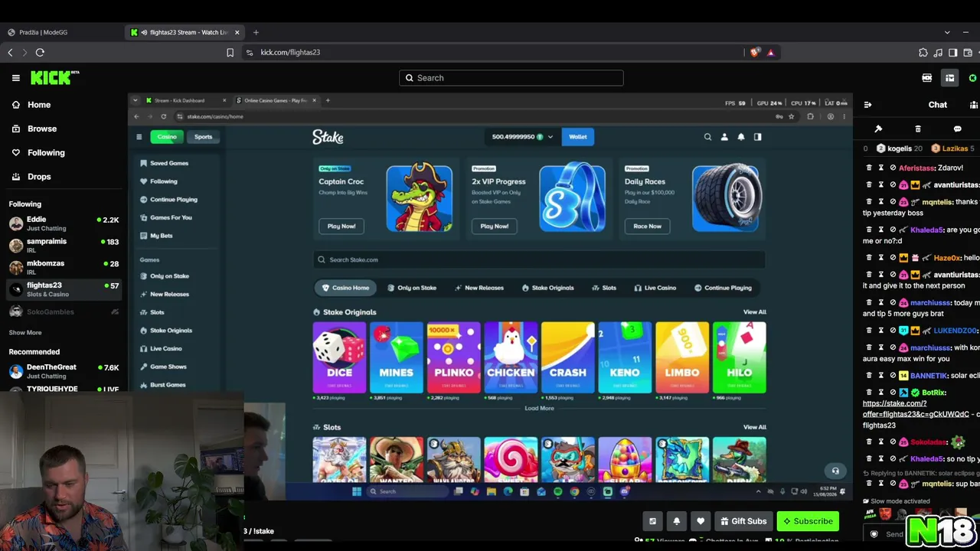Viewport: 980px width, 551px height.
Task: Toggle stream notifications bell beside Gift Subs
Action: pos(676,521)
